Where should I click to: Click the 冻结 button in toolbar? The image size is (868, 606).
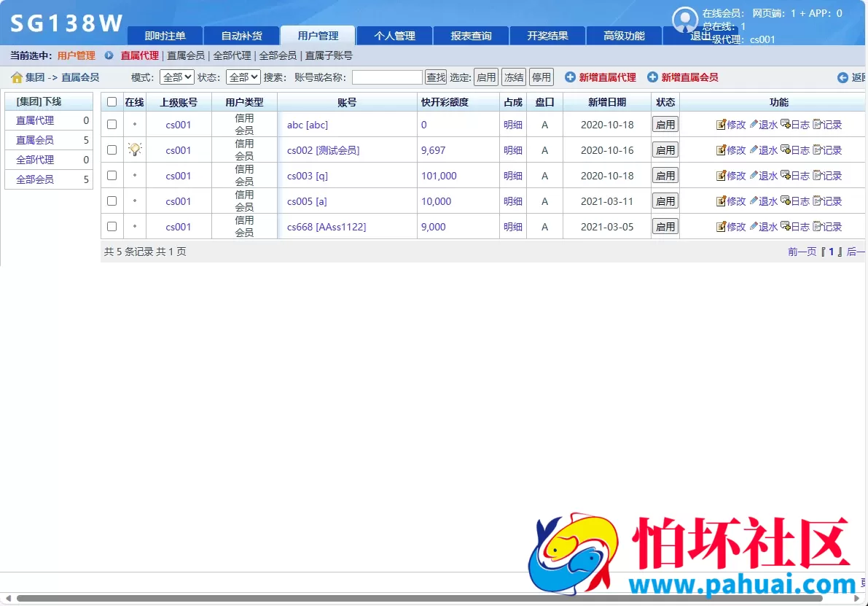[514, 77]
